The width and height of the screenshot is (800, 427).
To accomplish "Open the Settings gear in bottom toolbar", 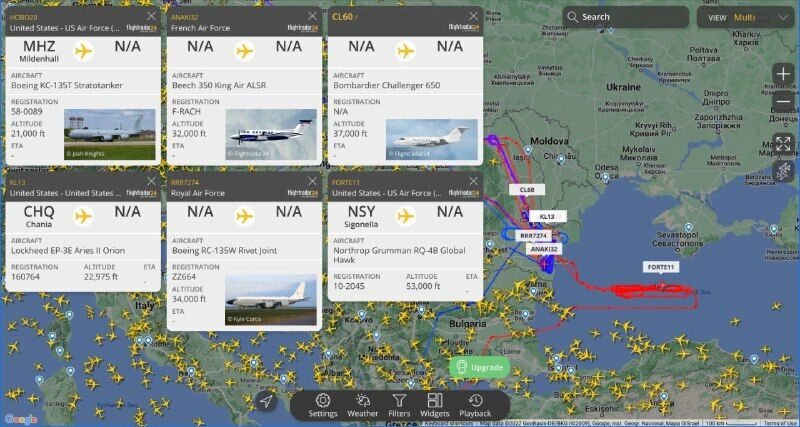I will tap(322, 406).
